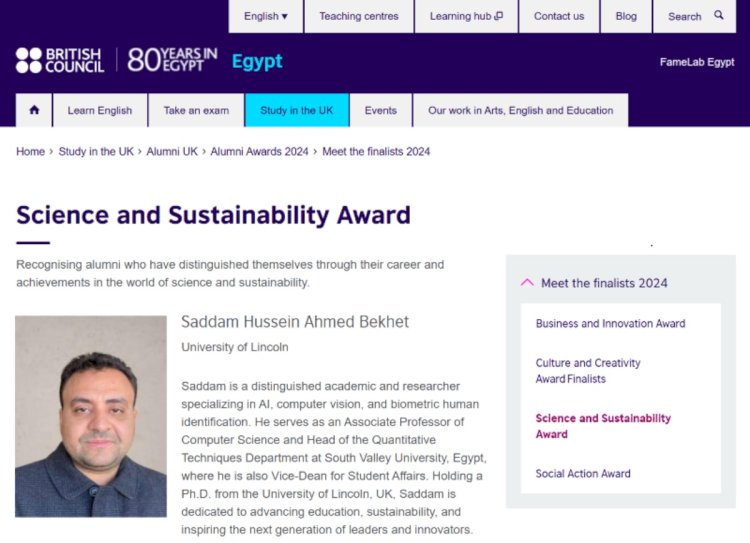Open the English language dropdown
The height and width of the screenshot is (543, 750).
(266, 16)
